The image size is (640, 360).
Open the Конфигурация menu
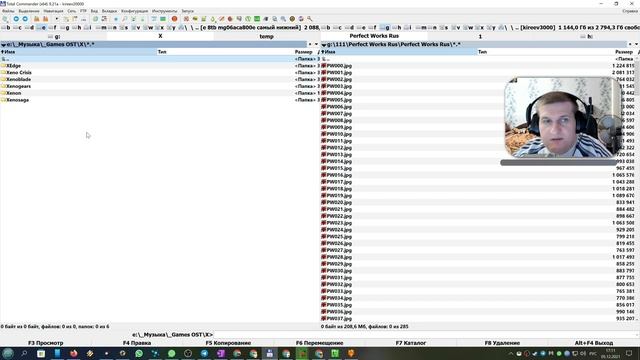tap(135, 11)
